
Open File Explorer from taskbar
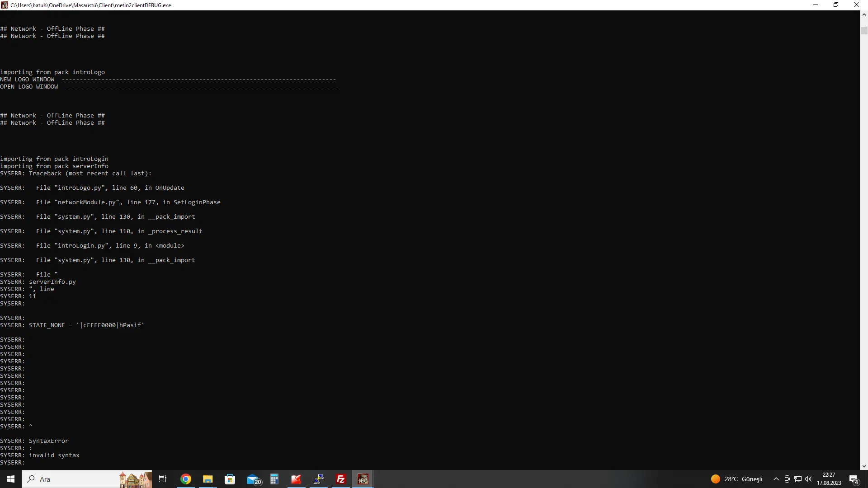208,479
